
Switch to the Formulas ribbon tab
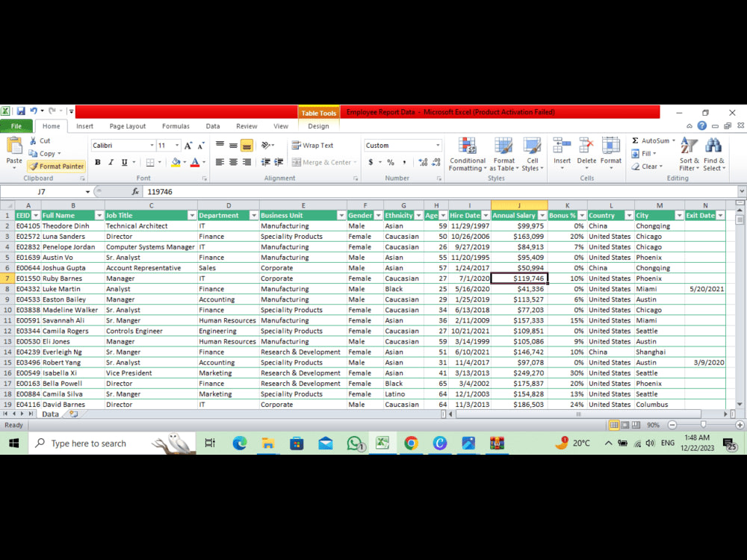tap(176, 126)
